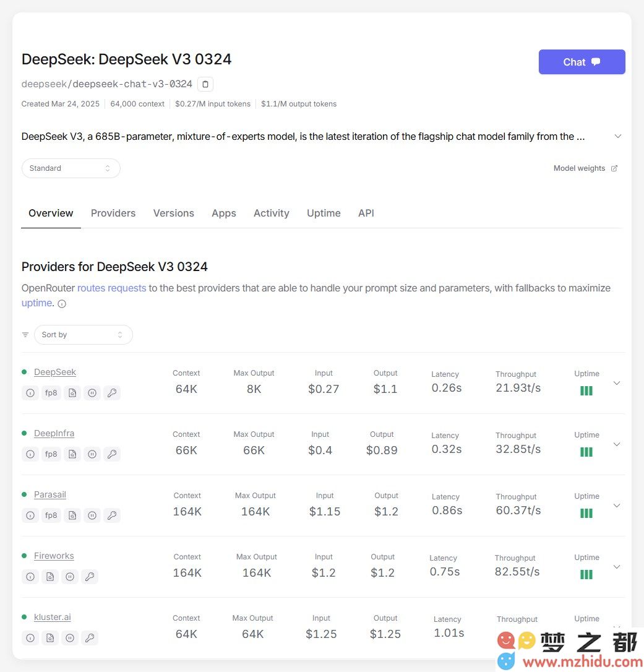Screen dimensions: 644x672
Task: Open the DeepSeek provider link
Action: pyautogui.click(x=55, y=372)
